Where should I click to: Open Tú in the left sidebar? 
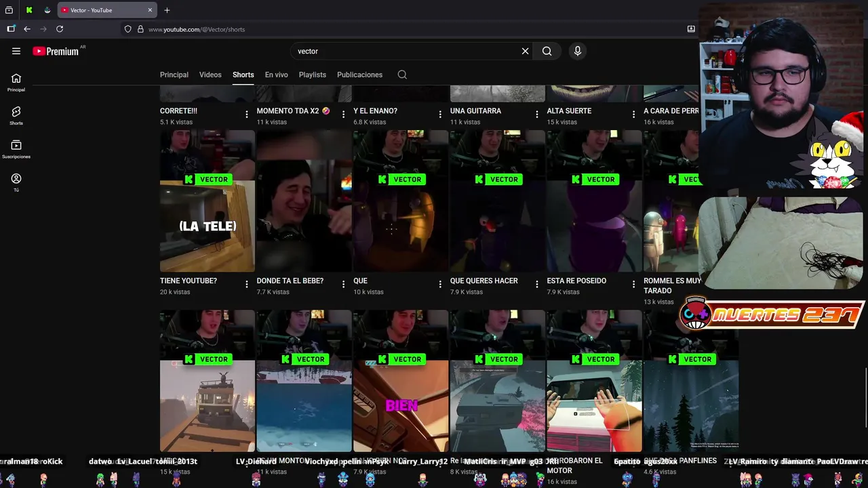(16, 182)
